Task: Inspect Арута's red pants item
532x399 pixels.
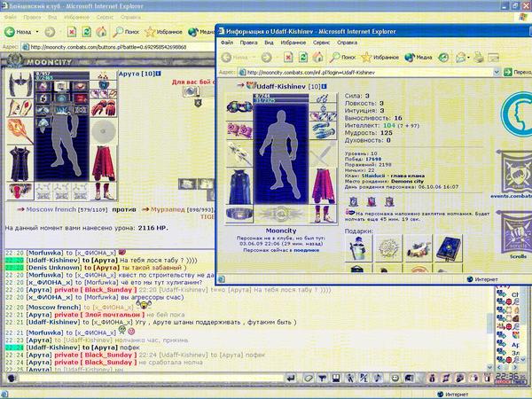Action: pos(104,163)
